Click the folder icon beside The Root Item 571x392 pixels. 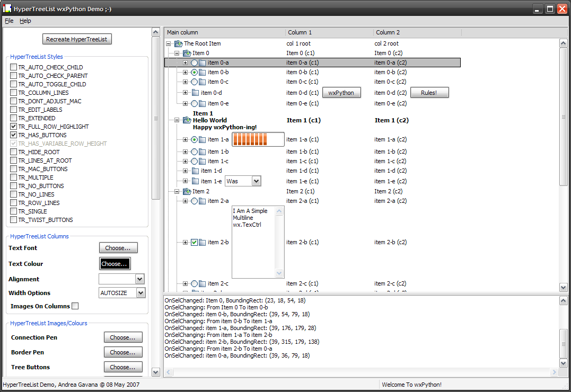pyautogui.click(x=178, y=43)
